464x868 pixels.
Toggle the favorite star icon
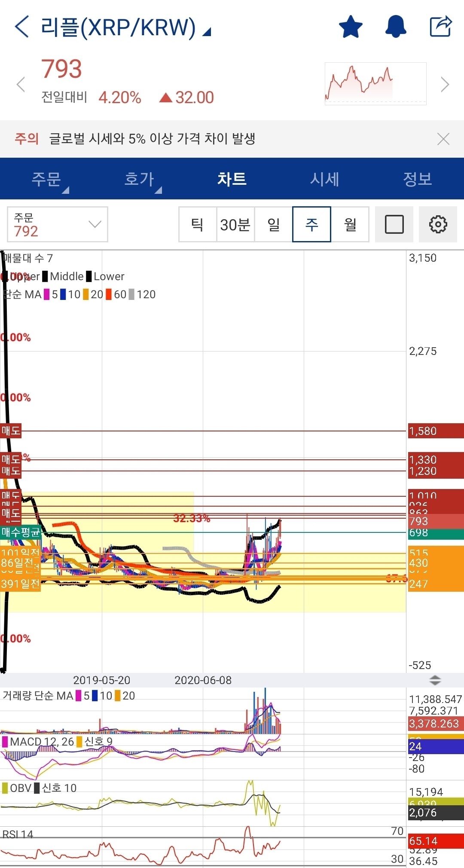351,27
